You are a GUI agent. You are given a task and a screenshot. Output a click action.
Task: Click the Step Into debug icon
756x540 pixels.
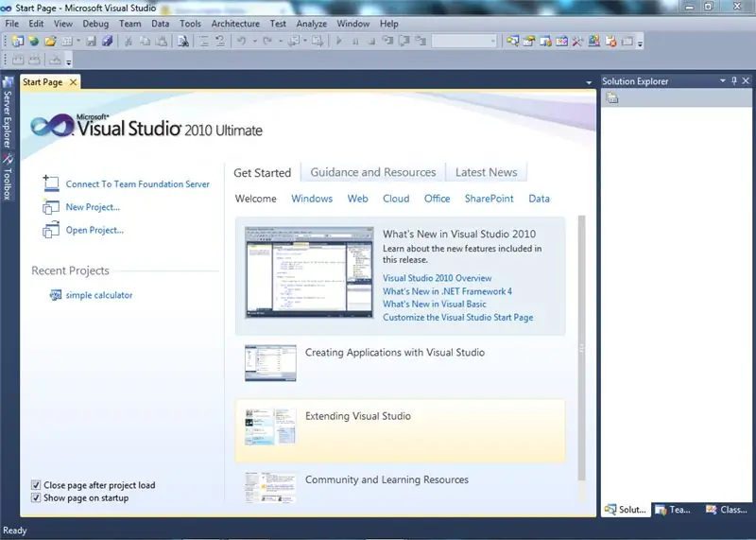click(x=387, y=42)
